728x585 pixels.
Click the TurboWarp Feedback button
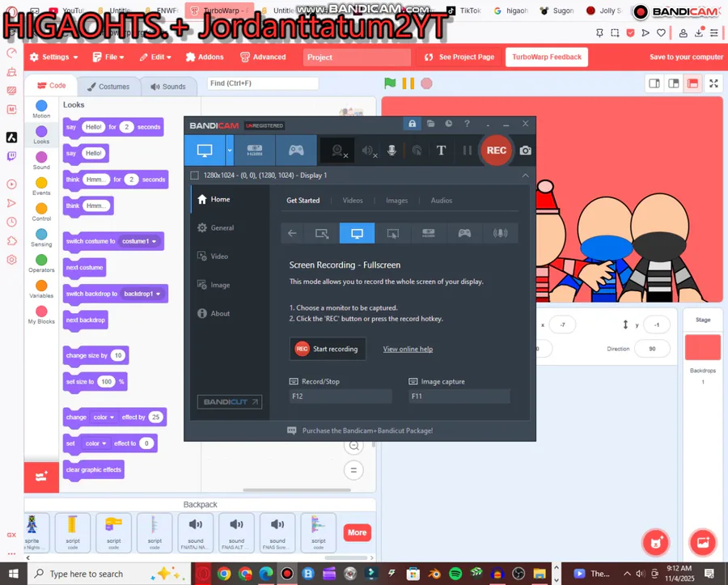coord(547,57)
